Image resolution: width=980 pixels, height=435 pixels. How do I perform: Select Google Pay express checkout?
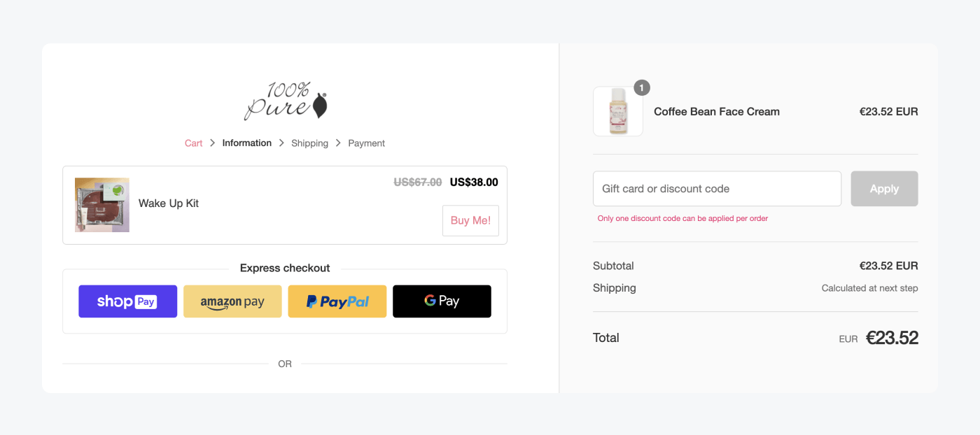point(442,301)
